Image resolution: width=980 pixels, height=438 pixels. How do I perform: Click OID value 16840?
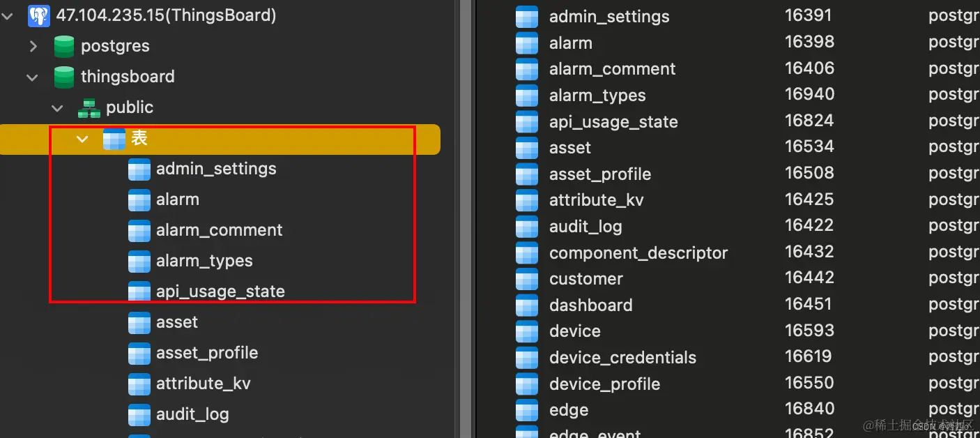click(809, 409)
